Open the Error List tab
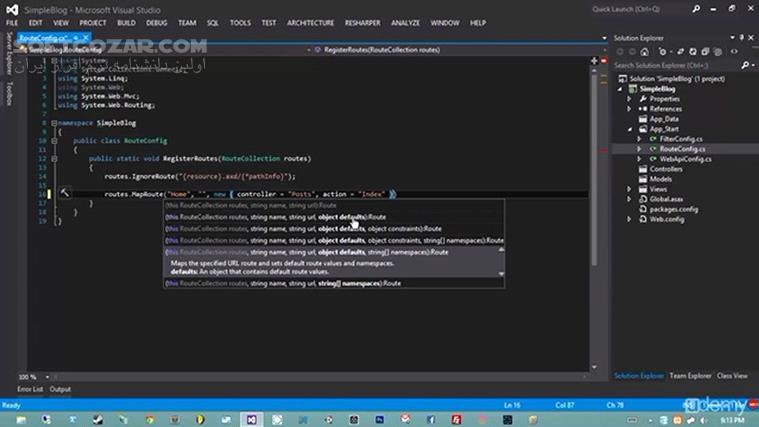 30,389
